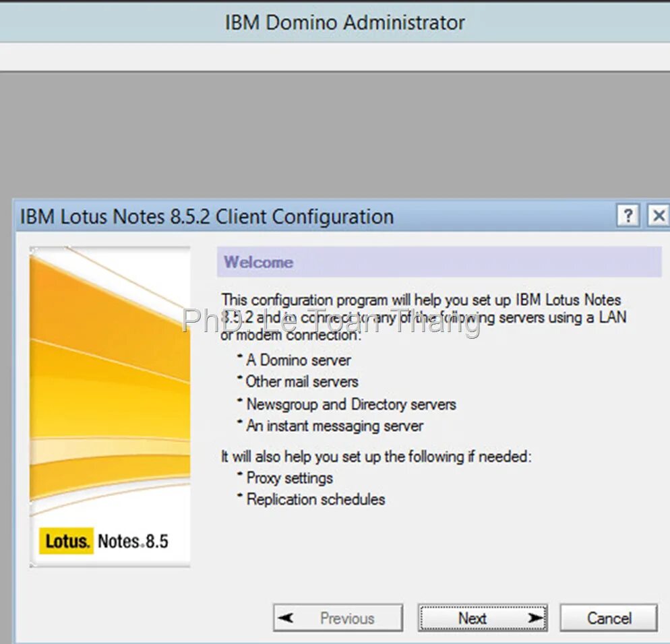Click the 'Replication schedules' text
Image resolution: width=670 pixels, height=644 pixels.
(x=315, y=499)
